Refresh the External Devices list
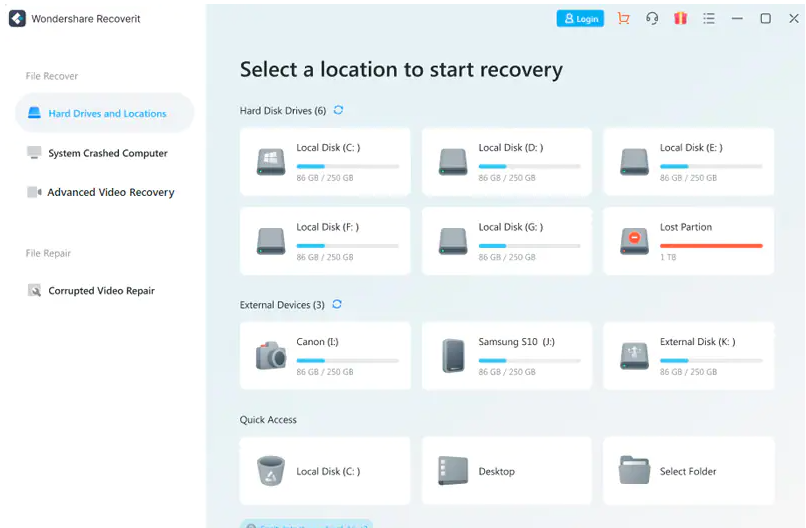Viewport: 806px width, 528px height. [337, 304]
